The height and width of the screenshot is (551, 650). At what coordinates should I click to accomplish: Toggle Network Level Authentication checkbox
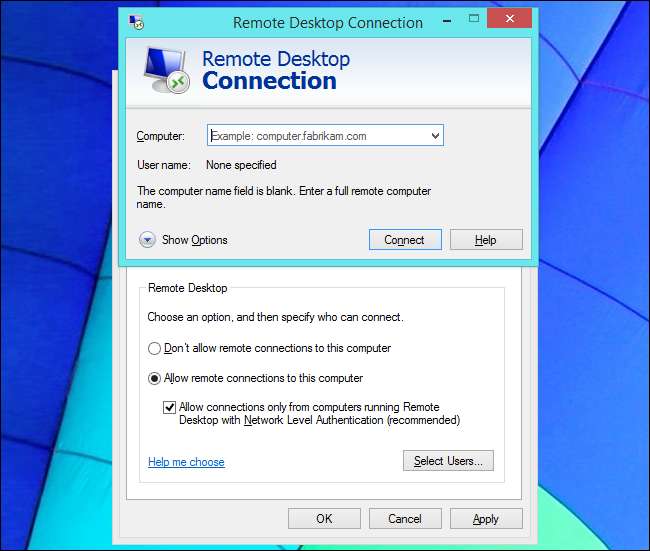(169, 408)
